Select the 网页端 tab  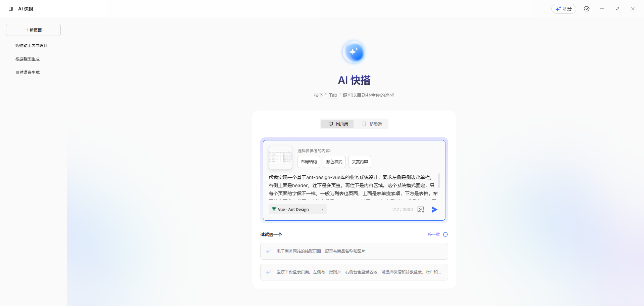tap(337, 124)
